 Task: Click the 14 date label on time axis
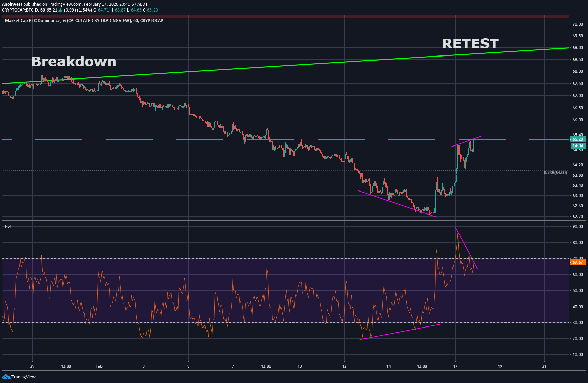[389, 366]
